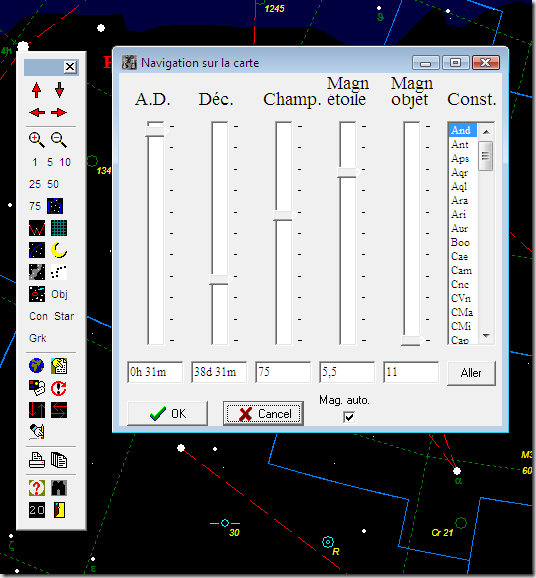
Task: Move chart left with the red left arrow
Action: (37, 112)
